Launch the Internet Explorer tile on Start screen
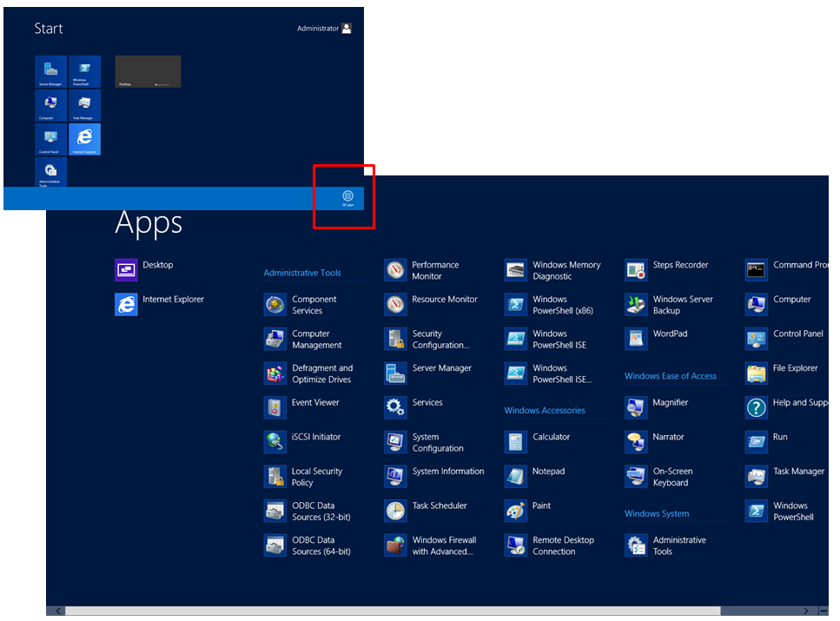Image resolution: width=840 pixels, height=621 pixels. [x=84, y=139]
